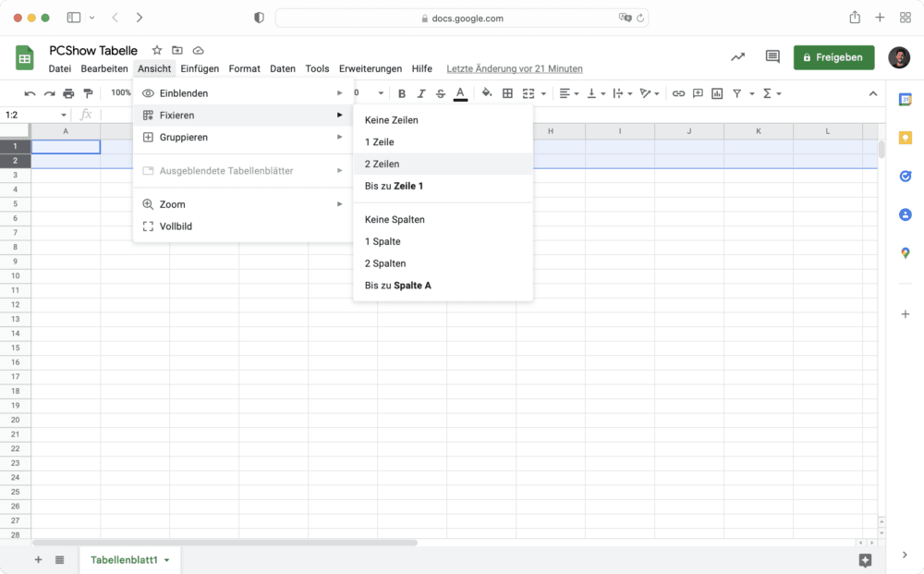Star the PCShow Tabelle document
The image size is (924, 574).
157,50
